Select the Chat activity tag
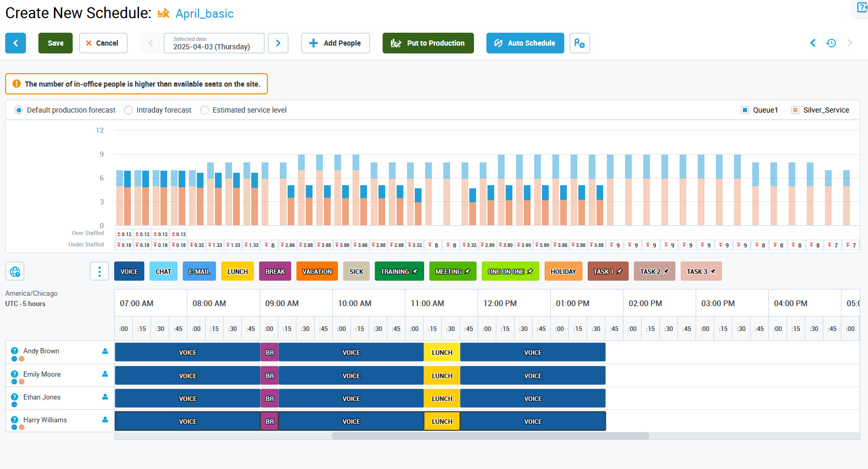The width and height of the screenshot is (868, 469). (163, 271)
